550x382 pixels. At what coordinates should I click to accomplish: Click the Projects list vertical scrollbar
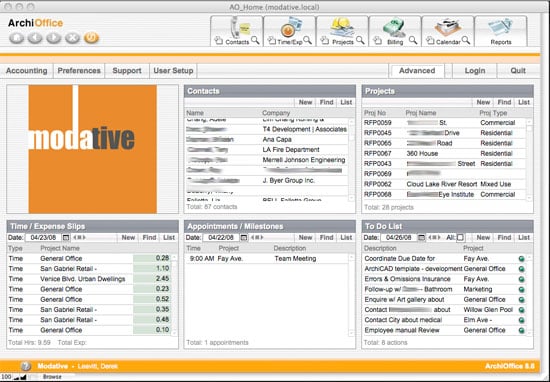(x=529, y=160)
